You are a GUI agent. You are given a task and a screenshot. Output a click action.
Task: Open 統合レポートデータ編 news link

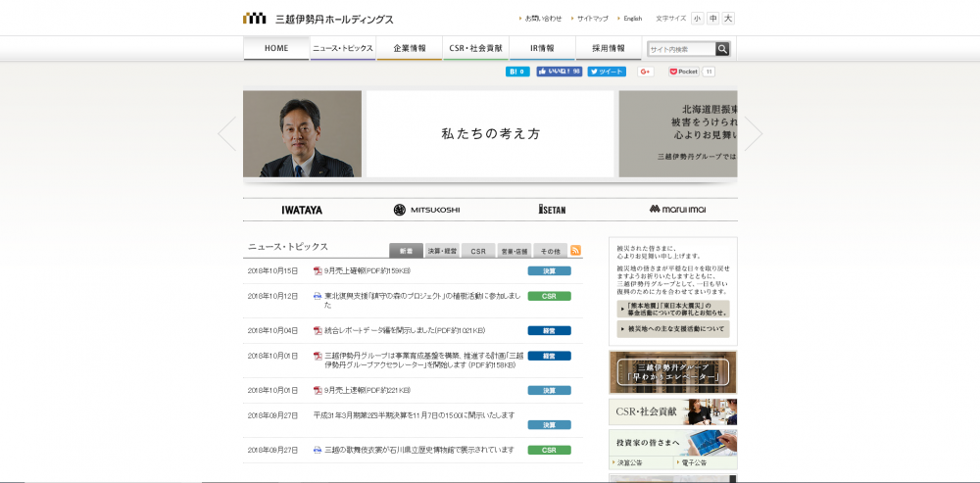tap(405, 330)
